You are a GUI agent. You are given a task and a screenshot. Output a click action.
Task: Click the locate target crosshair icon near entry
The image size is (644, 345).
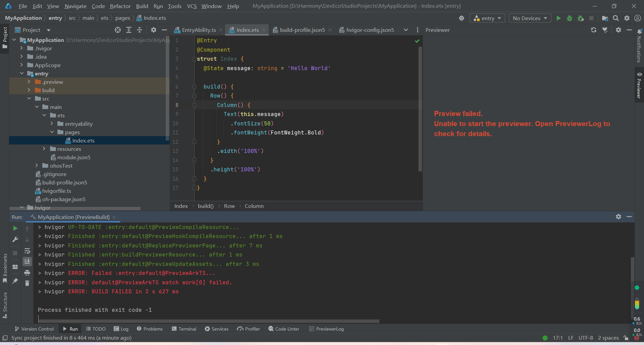tap(462, 18)
